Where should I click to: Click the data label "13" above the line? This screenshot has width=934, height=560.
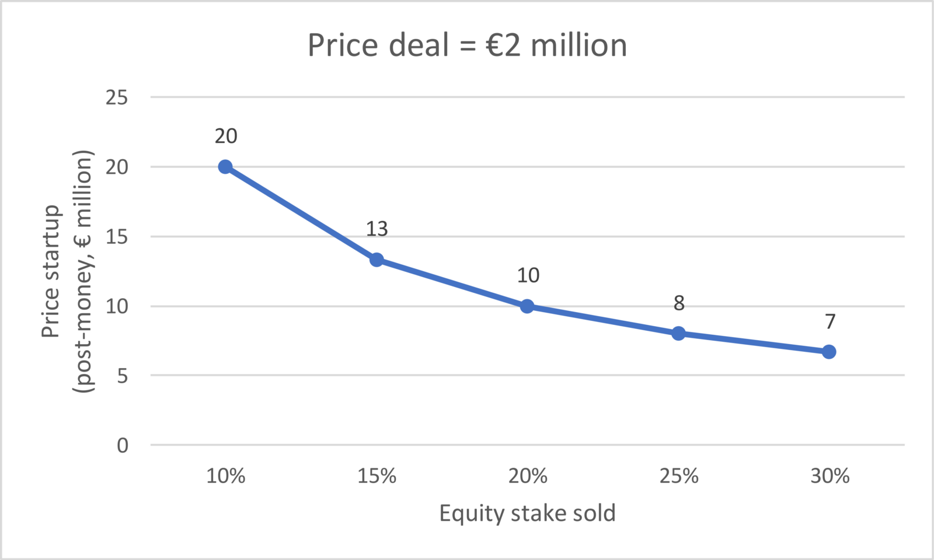[x=377, y=229]
